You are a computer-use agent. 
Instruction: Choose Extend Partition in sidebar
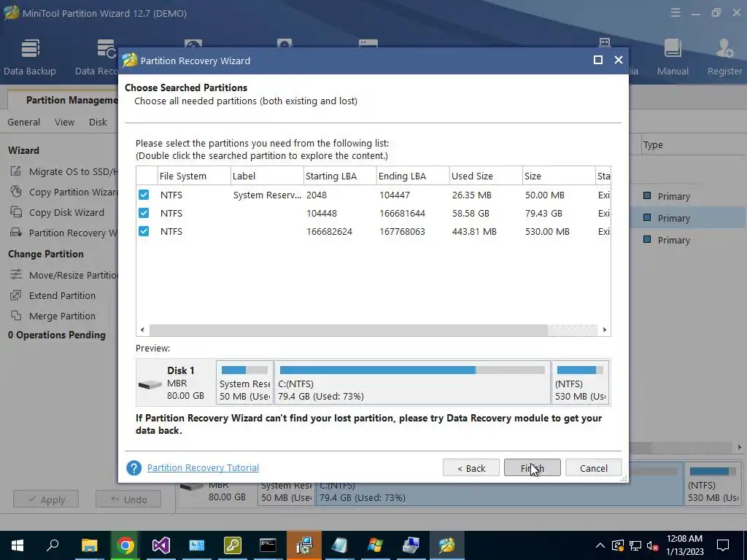click(53, 295)
